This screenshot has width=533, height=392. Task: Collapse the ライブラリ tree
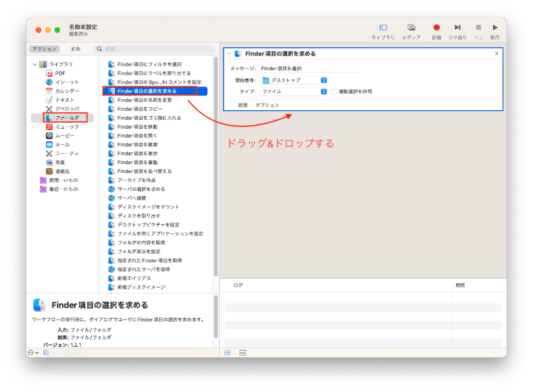tap(34, 64)
